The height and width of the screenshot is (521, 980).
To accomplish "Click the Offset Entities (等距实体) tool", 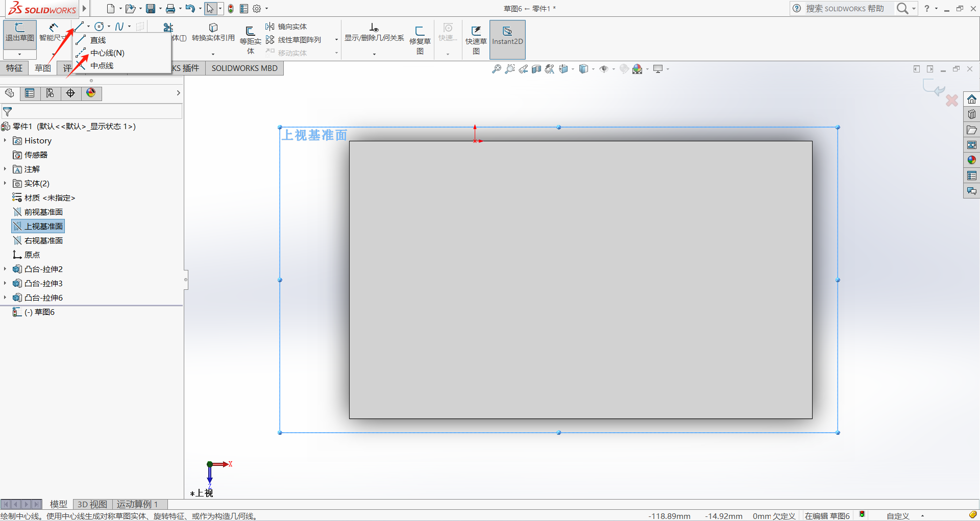I will pos(250,40).
